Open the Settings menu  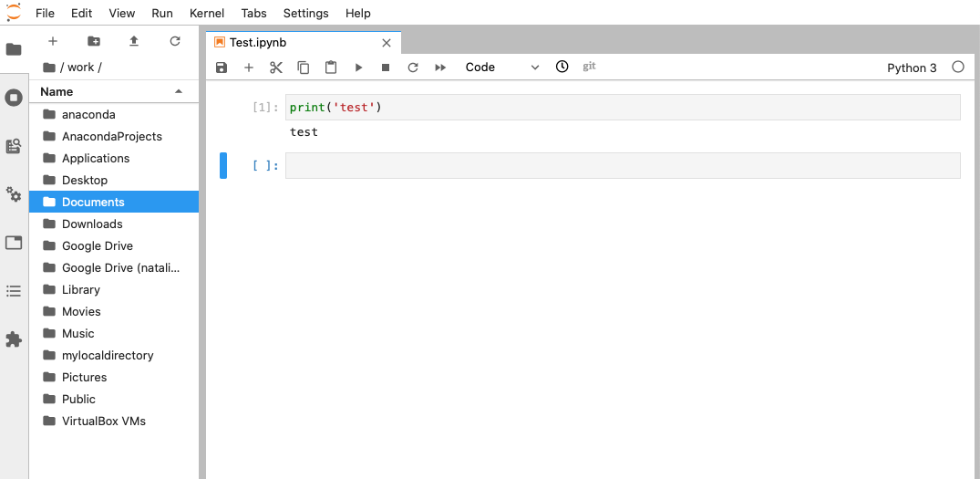[305, 13]
